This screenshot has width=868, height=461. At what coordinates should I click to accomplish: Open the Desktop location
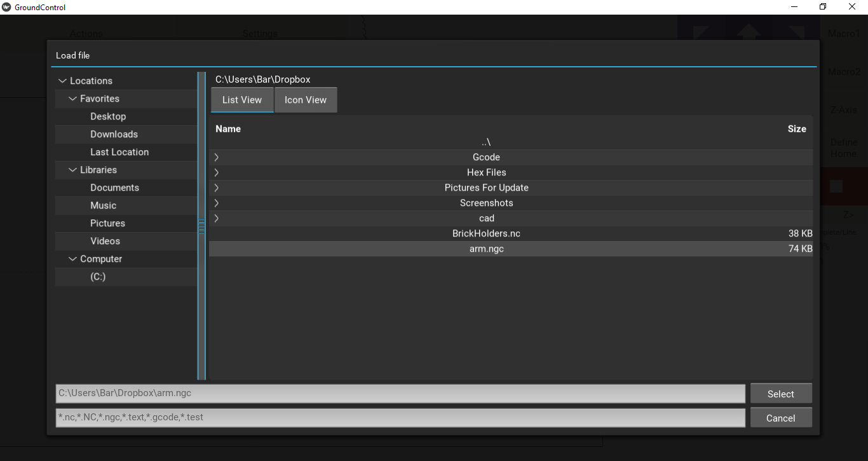[107, 116]
